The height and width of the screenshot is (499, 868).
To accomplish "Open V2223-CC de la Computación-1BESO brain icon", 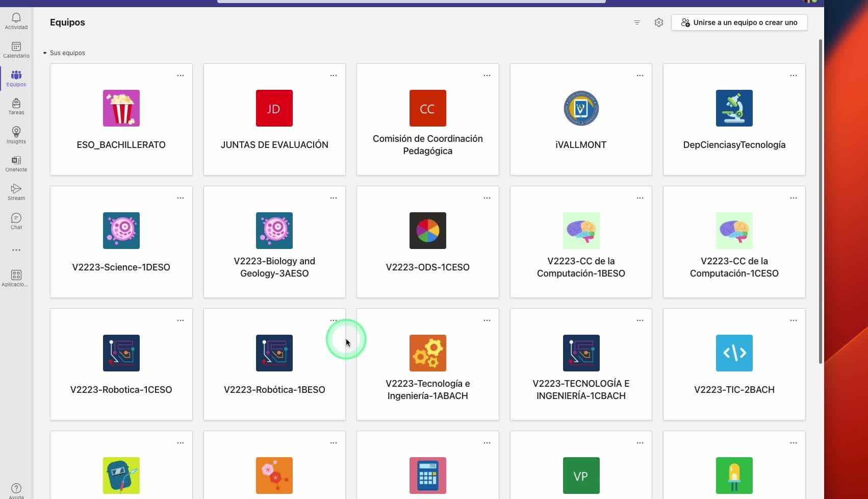I will point(581,231).
